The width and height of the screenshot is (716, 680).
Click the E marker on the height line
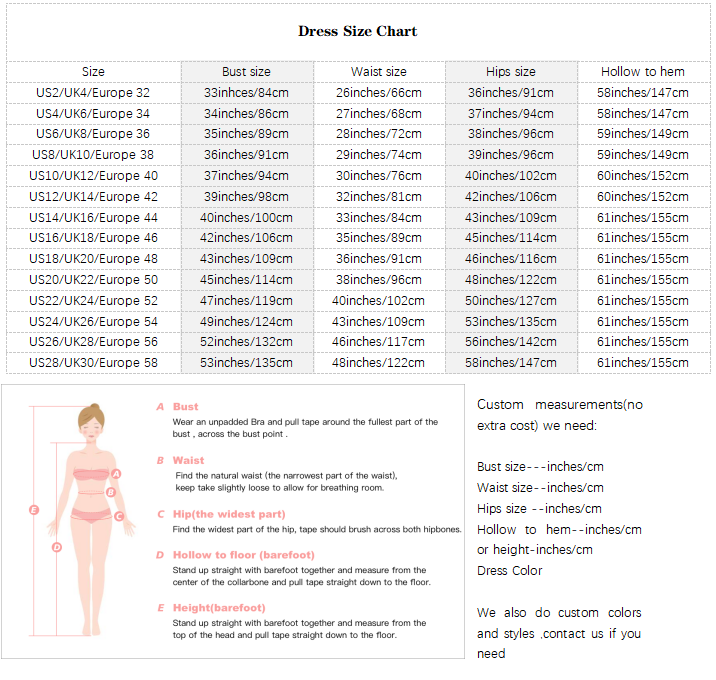point(33,509)
